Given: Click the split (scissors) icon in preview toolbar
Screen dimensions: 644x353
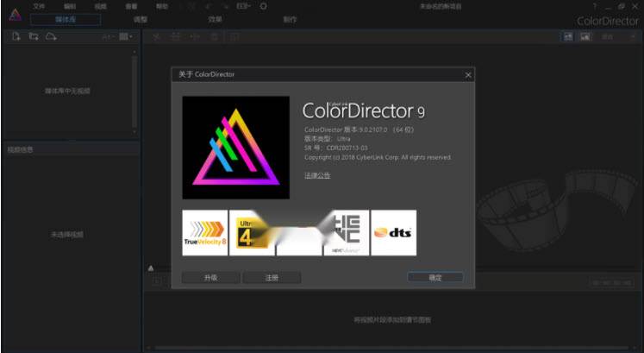Looking at the screenshot, I should [x=157, y=37].
